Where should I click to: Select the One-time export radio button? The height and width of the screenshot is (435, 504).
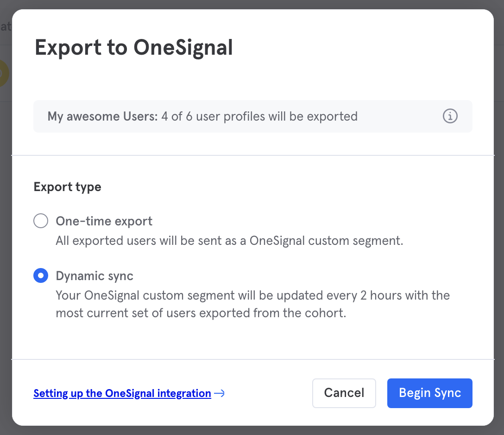click(x=41, y=221)
